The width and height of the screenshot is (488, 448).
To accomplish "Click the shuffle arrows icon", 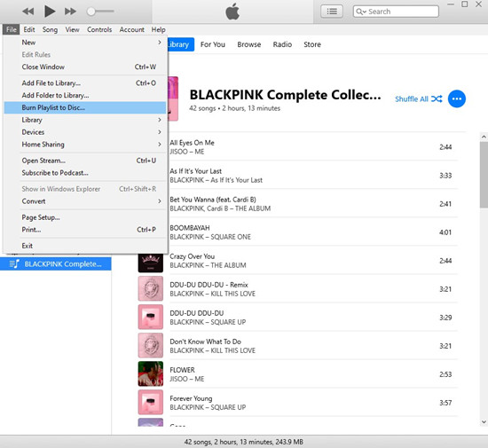I will 437,99.
